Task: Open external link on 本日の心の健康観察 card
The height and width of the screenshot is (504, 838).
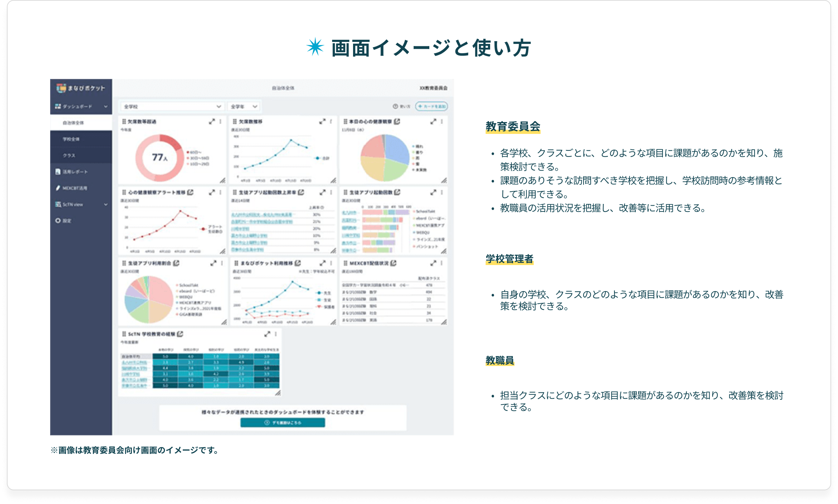Action: click(x=397, y=122)
